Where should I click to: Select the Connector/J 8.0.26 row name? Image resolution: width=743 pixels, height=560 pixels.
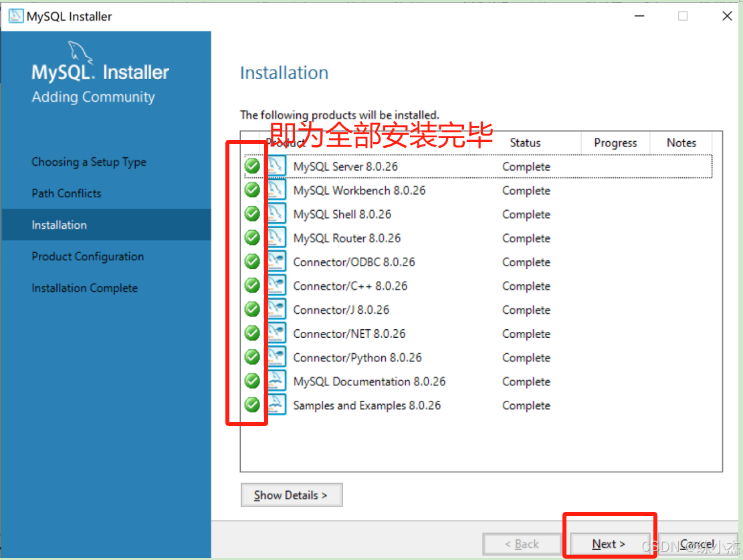click(x=341, y=310)
